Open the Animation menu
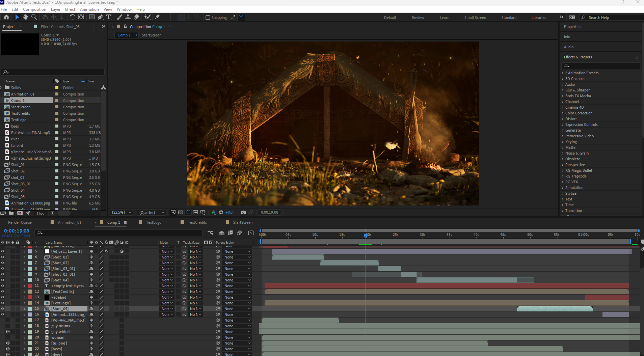644x356 pixels. tap(89, 9)
